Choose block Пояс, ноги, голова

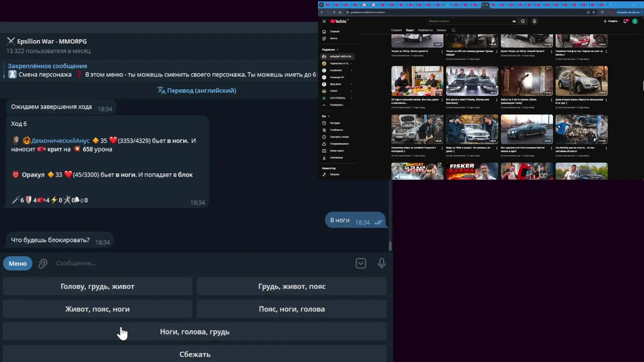292,309
